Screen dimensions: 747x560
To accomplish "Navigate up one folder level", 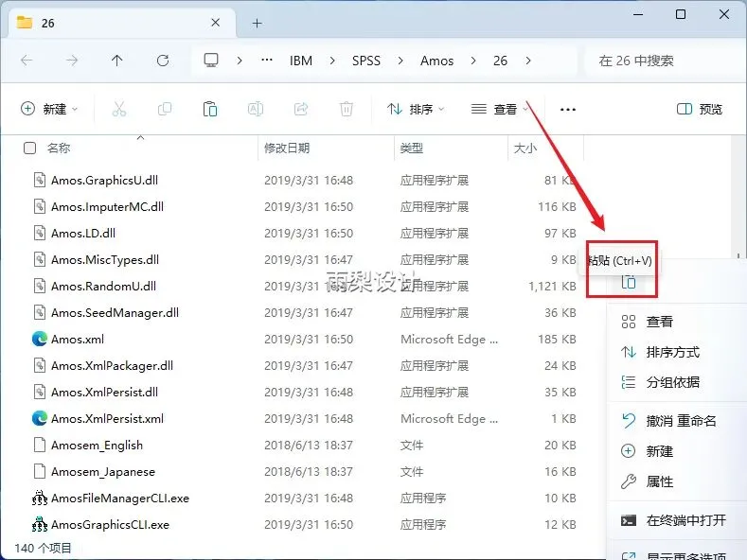I will 116,61.
